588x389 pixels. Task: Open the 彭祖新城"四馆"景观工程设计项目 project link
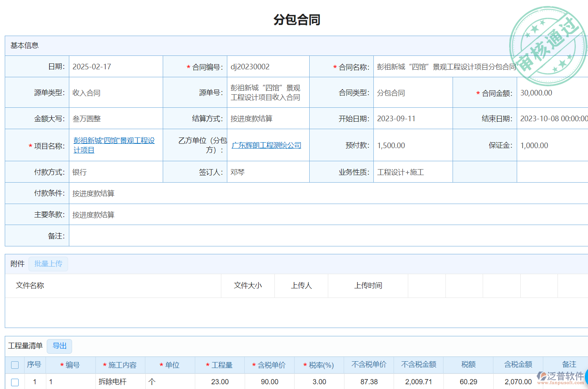point(114,145)
